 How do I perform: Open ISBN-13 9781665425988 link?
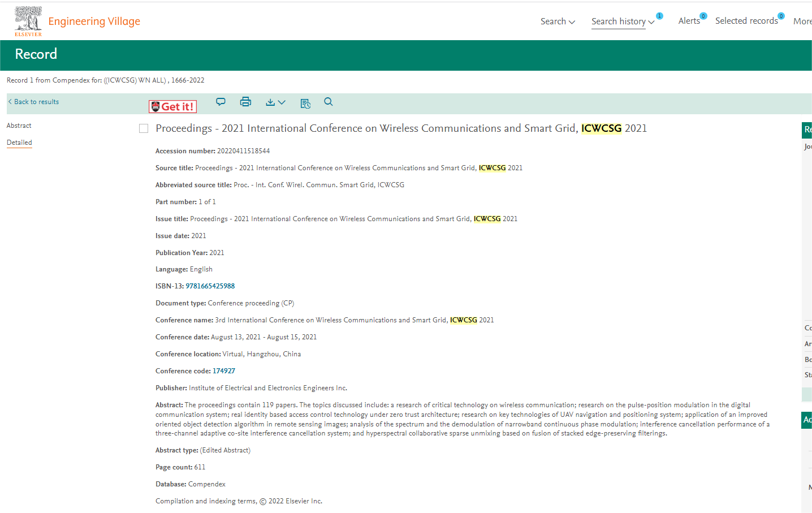tap(210, 286)
